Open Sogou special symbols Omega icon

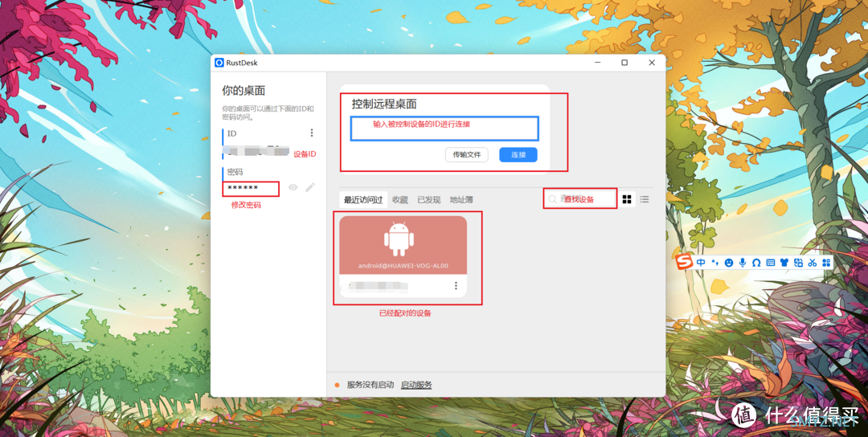click(x=756, y=263)
